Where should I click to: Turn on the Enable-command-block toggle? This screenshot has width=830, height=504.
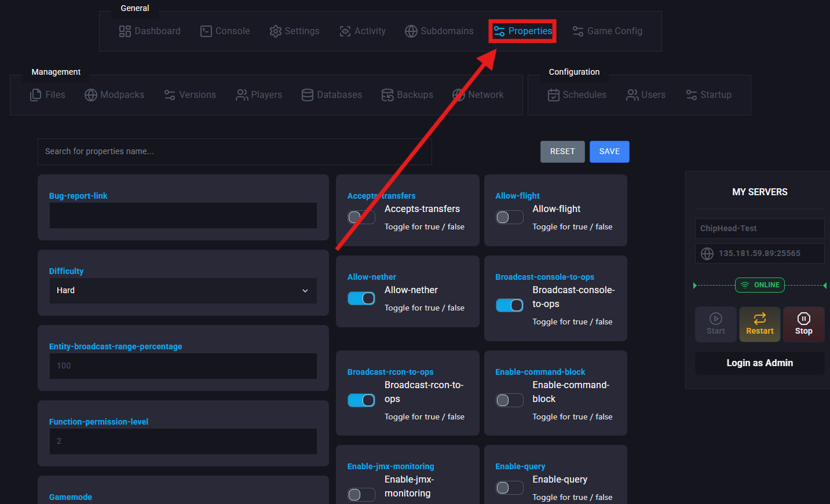509,400
